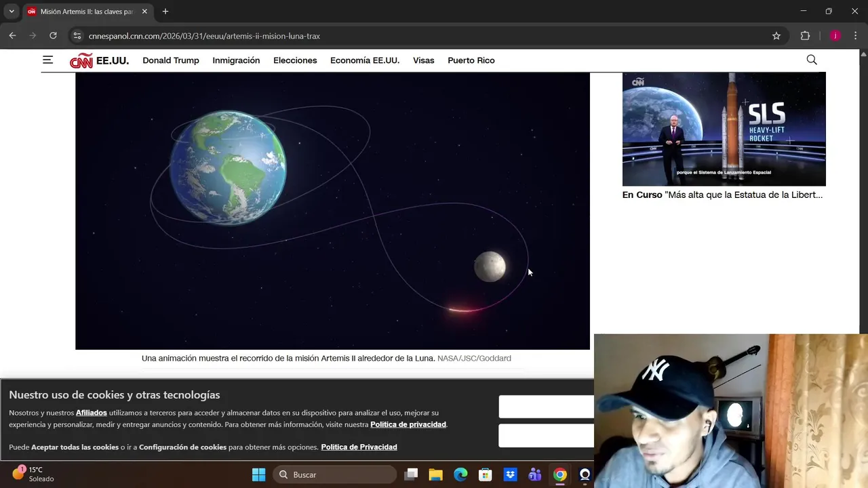Click the upper white cookie consent button
This screenshot has height=488, width=868.
click(x=547, y=407)
